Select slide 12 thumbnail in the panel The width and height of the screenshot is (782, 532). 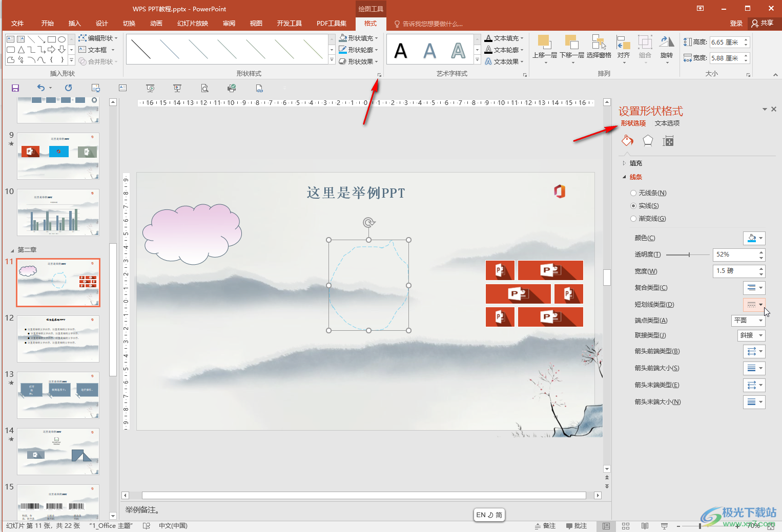click(58, 338)
